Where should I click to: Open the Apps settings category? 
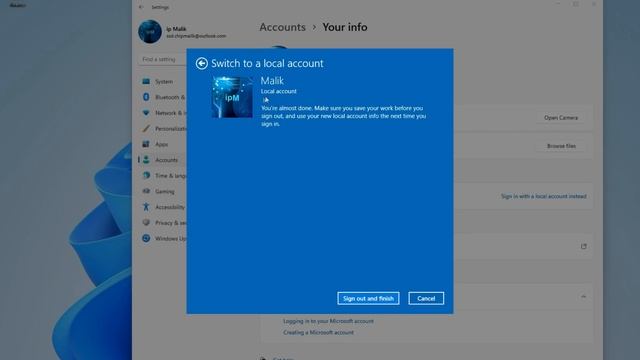click(162, 144)
